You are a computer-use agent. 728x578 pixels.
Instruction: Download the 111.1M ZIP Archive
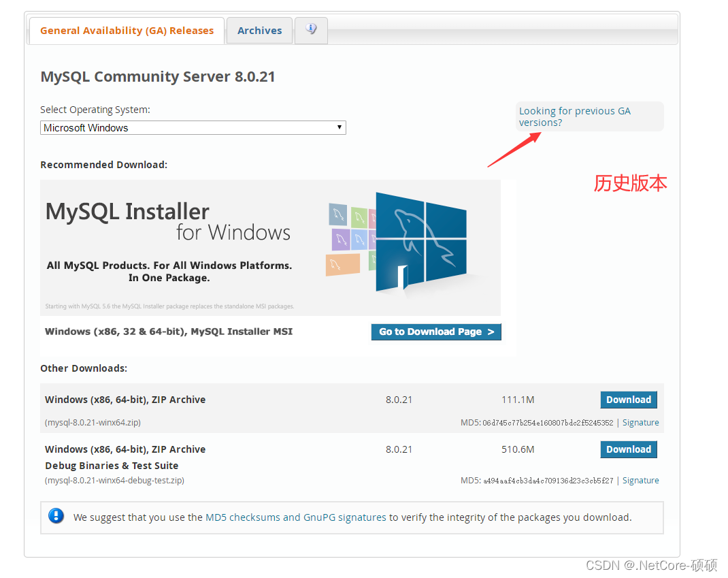click(629, 400)
